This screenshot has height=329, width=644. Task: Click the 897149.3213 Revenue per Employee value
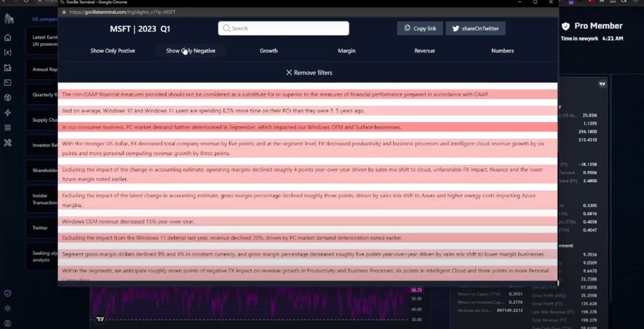click(x=510, y=310)
